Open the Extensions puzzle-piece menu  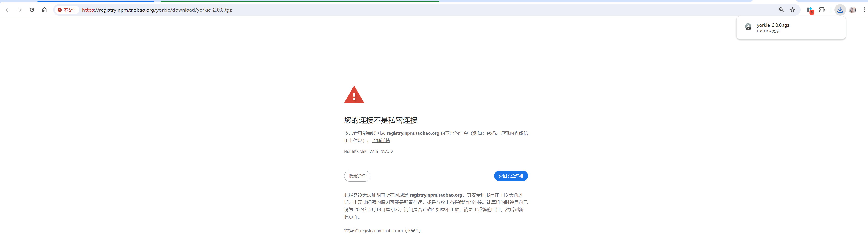click(822, 10)
